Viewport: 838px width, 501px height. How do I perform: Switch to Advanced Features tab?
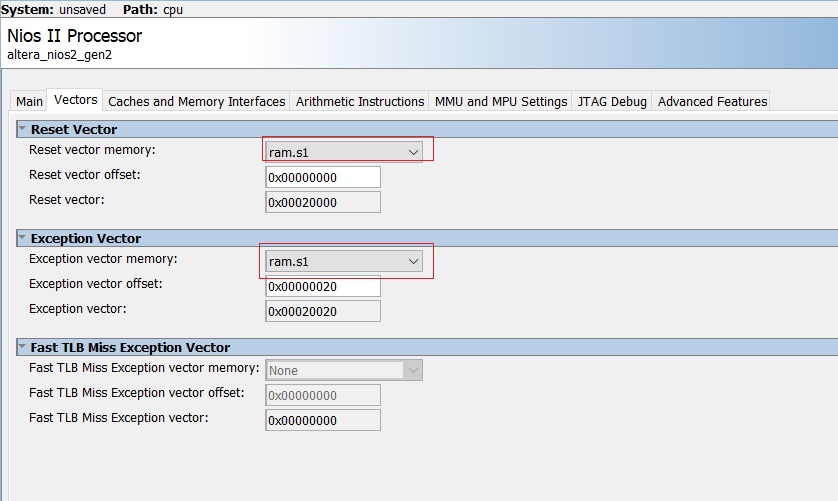pyautogui.click(x=712, y=101)
